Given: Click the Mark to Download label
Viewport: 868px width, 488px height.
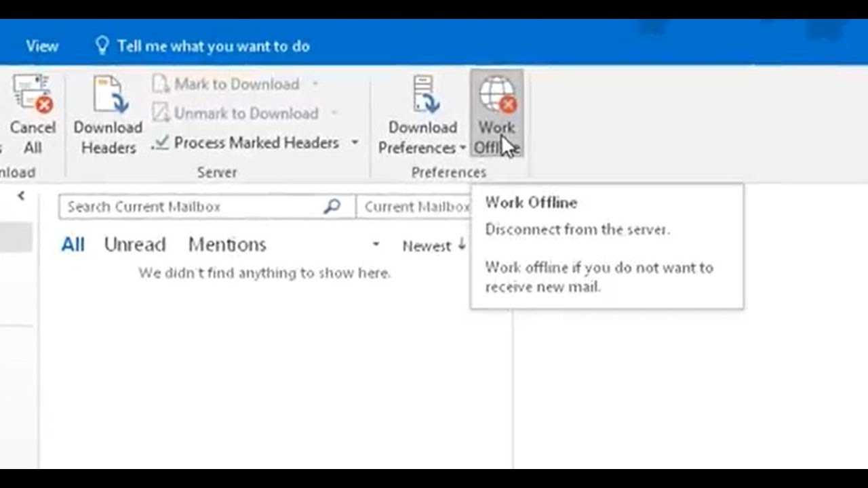Looking at the screenshot, I should tap(237, 84).
